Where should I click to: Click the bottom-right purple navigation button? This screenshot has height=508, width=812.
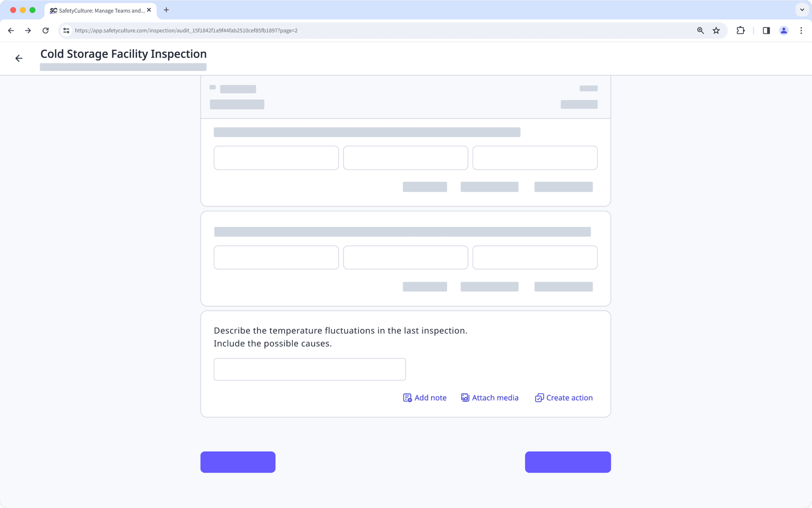click(x=567, y=462)
